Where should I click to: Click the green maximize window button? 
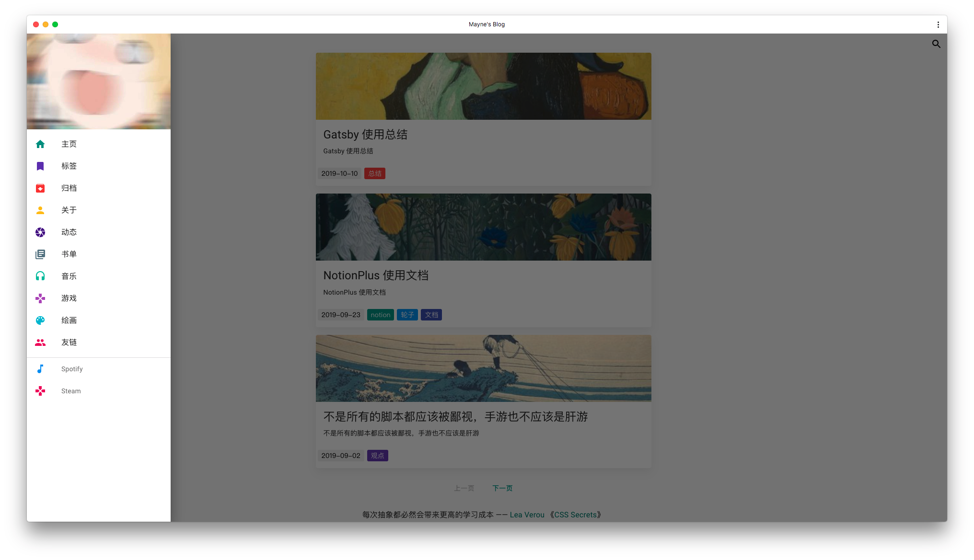[x=55, y=24]
